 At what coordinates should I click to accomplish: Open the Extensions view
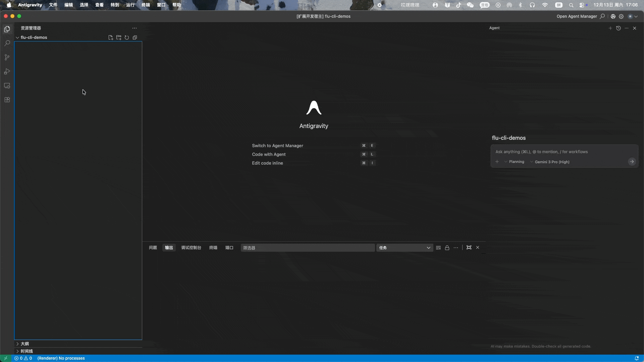coord(7,100)
